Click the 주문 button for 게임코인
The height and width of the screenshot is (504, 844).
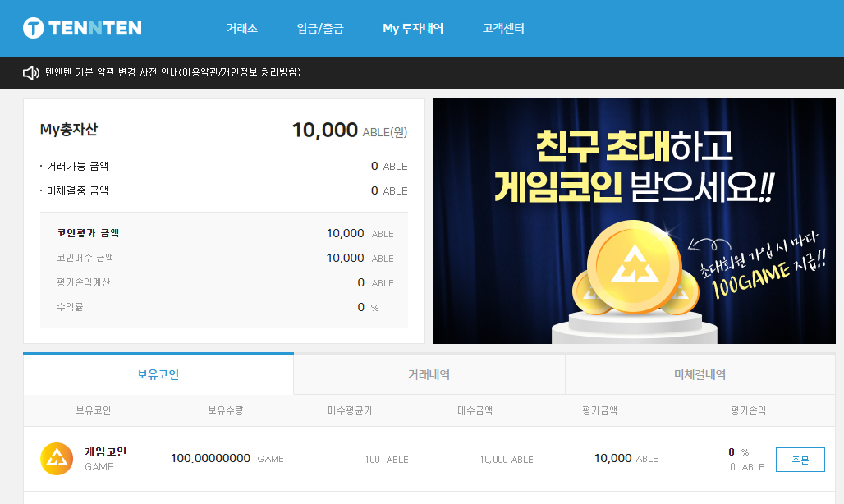[x=800, y=460]
